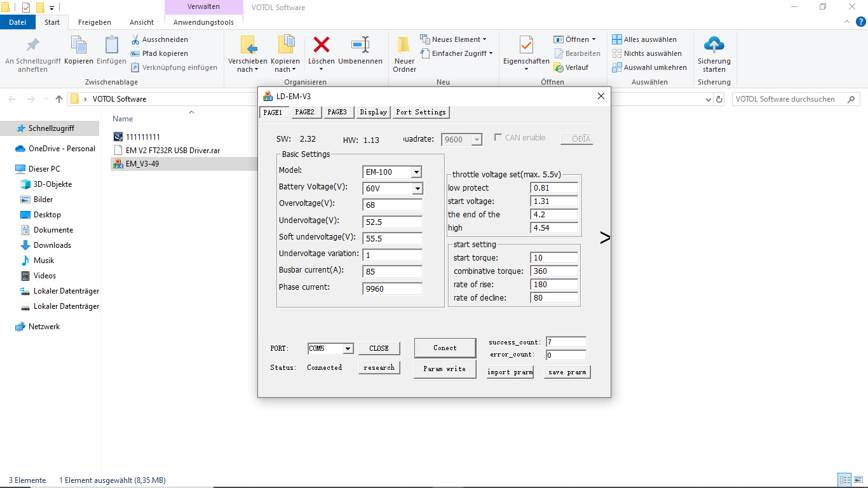
Task: Expand the Battery Voltage 60V dropdown
Action: (417, 189)
